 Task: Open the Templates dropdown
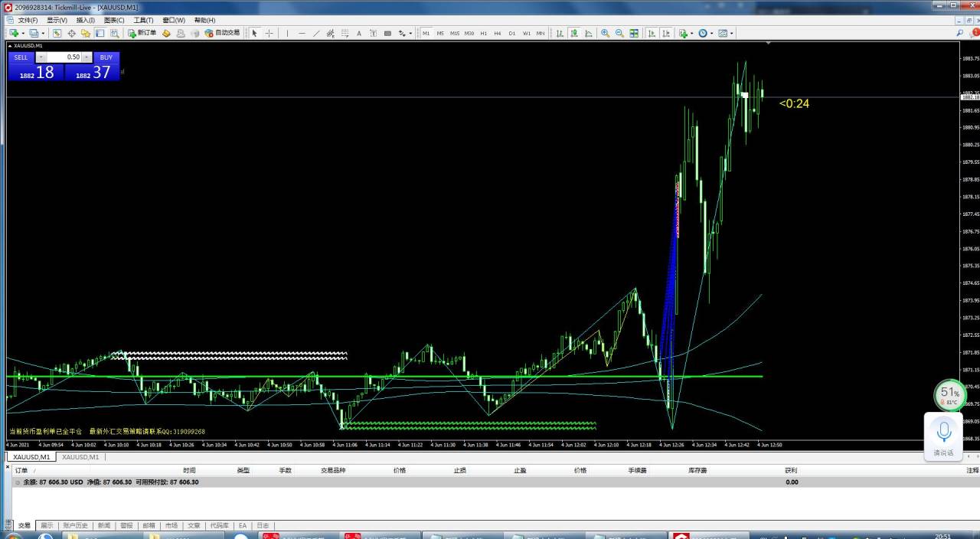point(725,33)
